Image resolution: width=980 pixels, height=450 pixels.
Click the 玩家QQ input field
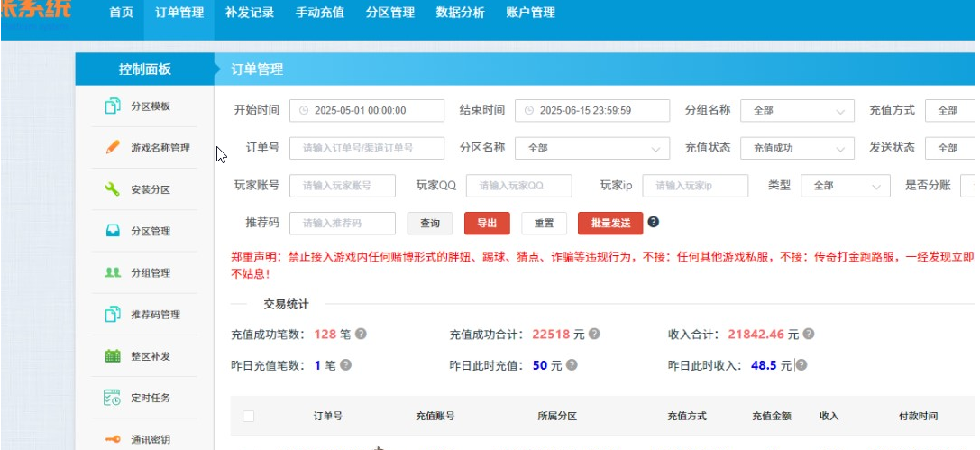click(518, 186)
